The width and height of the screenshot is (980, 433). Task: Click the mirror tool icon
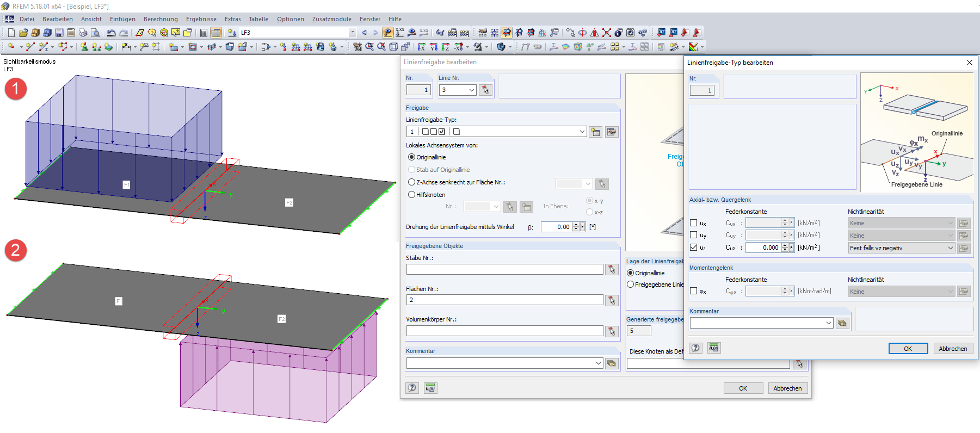[594, 33]
